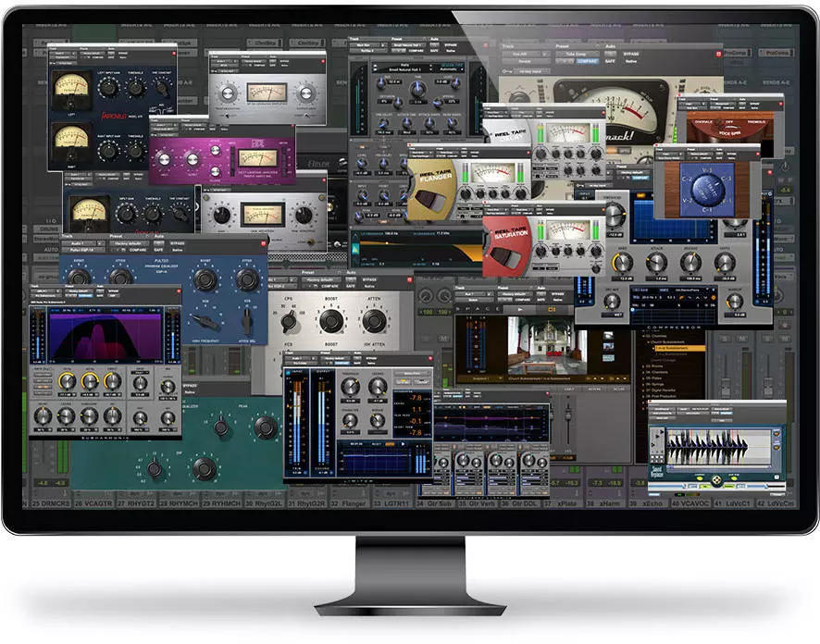Click COMPARE in the Pultec MEQ header

point(330,286)
